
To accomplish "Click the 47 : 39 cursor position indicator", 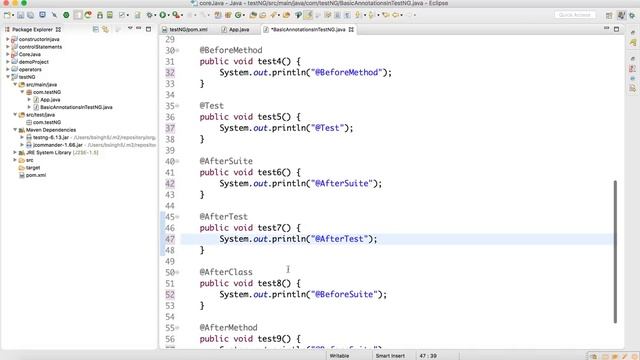I will tap(428, 356).
